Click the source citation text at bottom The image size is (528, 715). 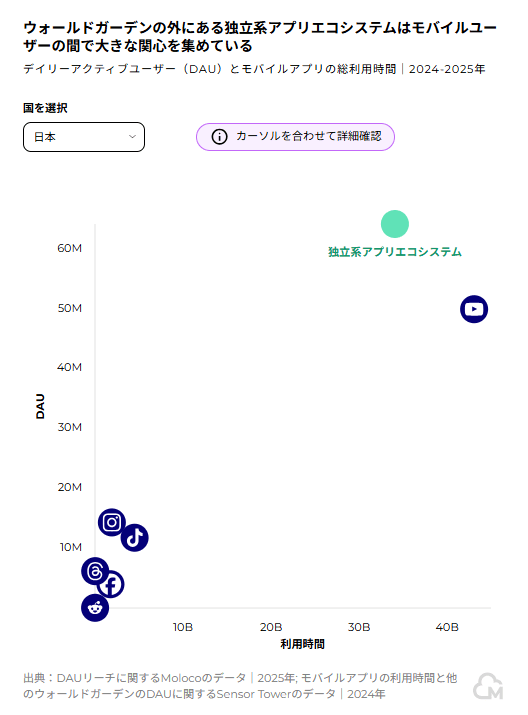240,686
